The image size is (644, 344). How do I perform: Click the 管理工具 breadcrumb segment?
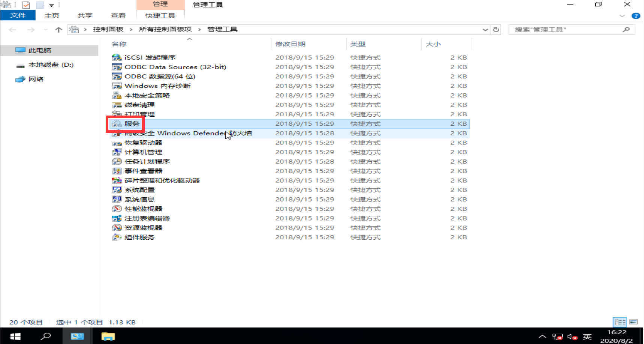pos(222,29)
